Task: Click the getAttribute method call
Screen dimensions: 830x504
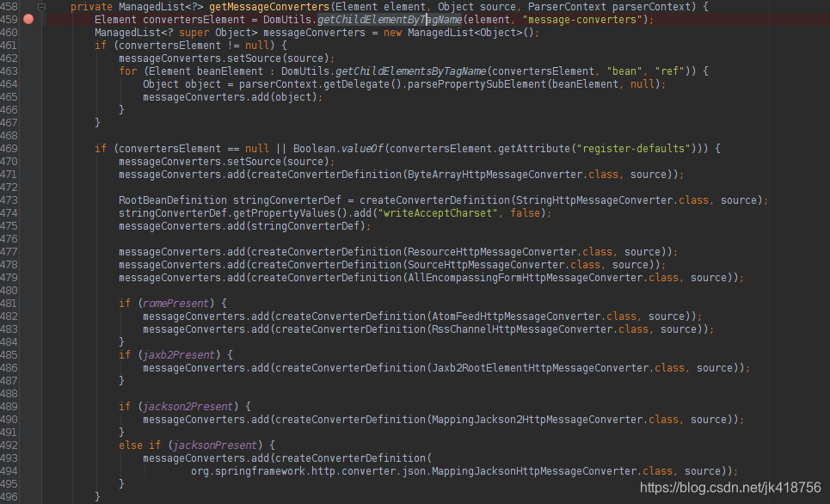Action: 534,148
